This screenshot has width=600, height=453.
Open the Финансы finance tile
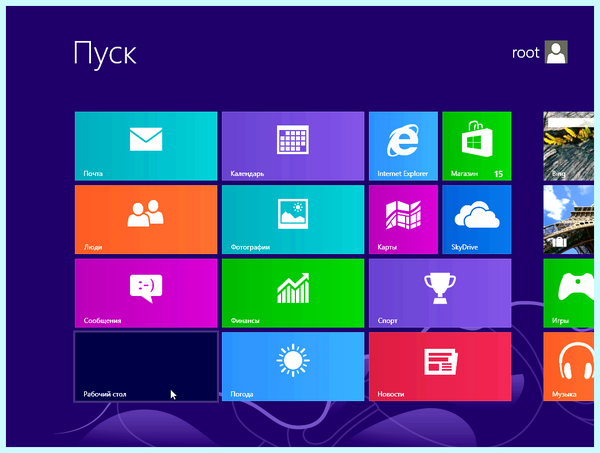[293, 293]
